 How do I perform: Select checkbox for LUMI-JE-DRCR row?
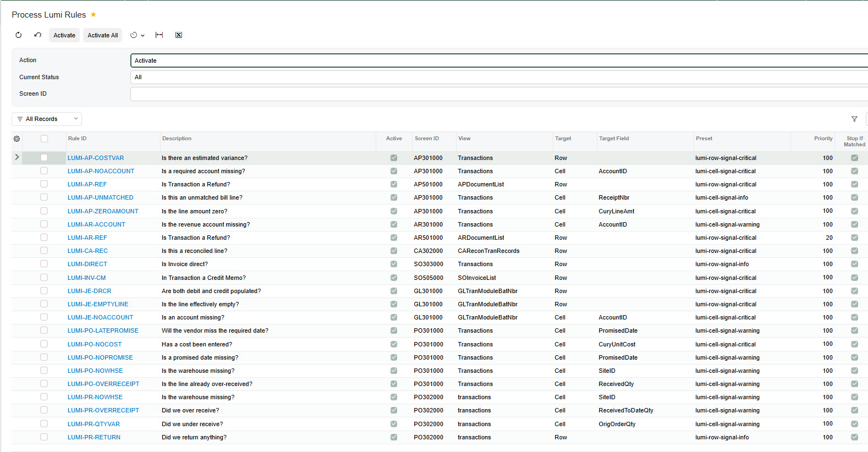coord(44,291)
